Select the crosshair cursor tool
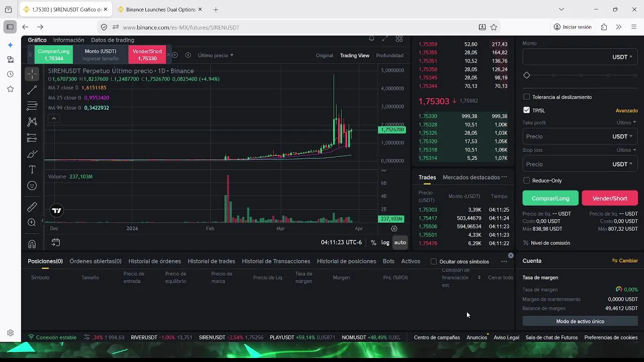 pyautogui.click(x=32, y=74)
